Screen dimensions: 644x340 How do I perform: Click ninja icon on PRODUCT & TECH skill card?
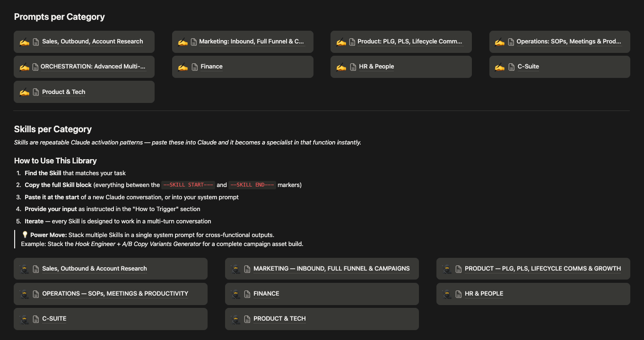pos(235,319)
